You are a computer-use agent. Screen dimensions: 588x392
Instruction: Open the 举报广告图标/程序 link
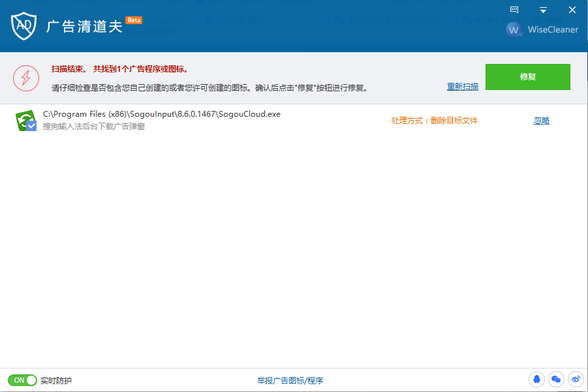click(290, 381)
